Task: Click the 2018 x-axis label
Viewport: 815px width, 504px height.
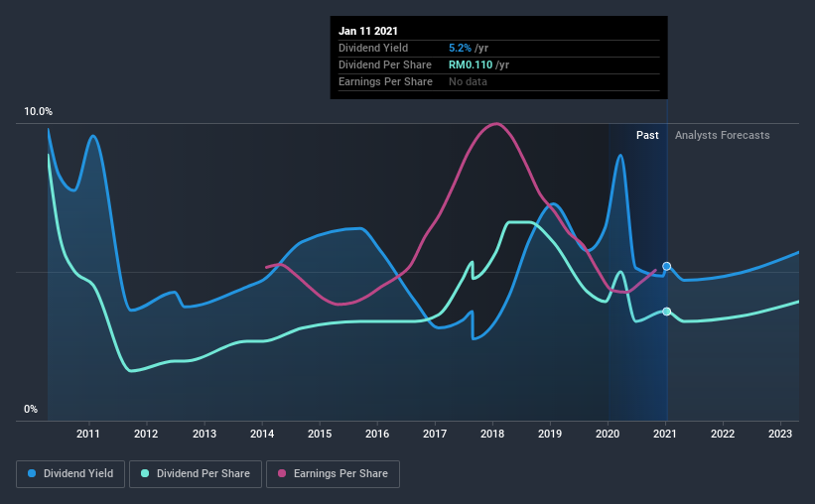Action: click(x=492, y=434)
